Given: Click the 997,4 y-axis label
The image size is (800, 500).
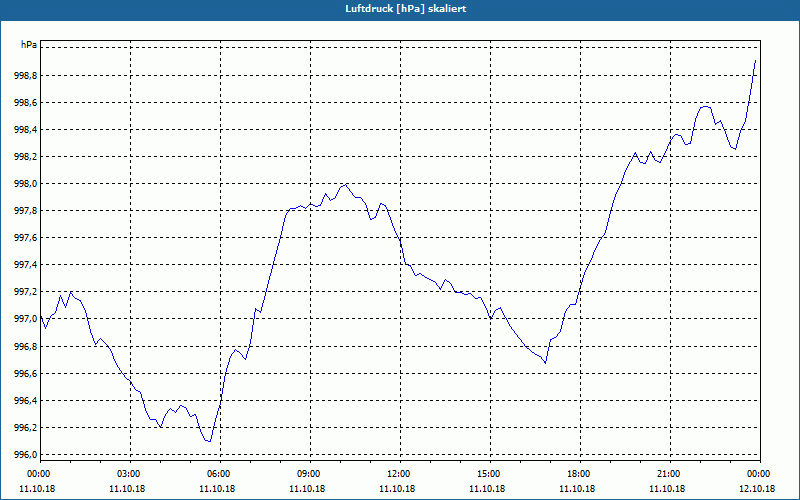Looking at the screenshot, I should [x=25, y=265].
